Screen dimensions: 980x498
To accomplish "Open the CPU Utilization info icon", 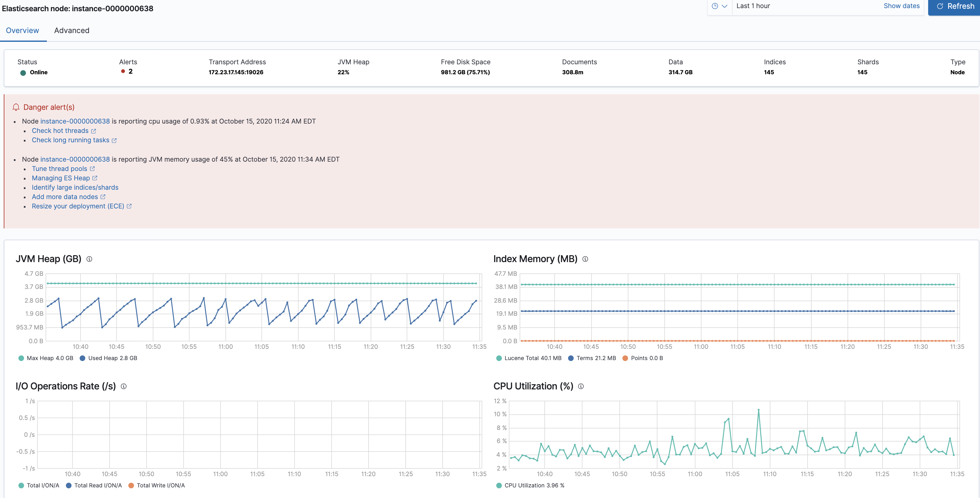I will [x=581, y=386].
